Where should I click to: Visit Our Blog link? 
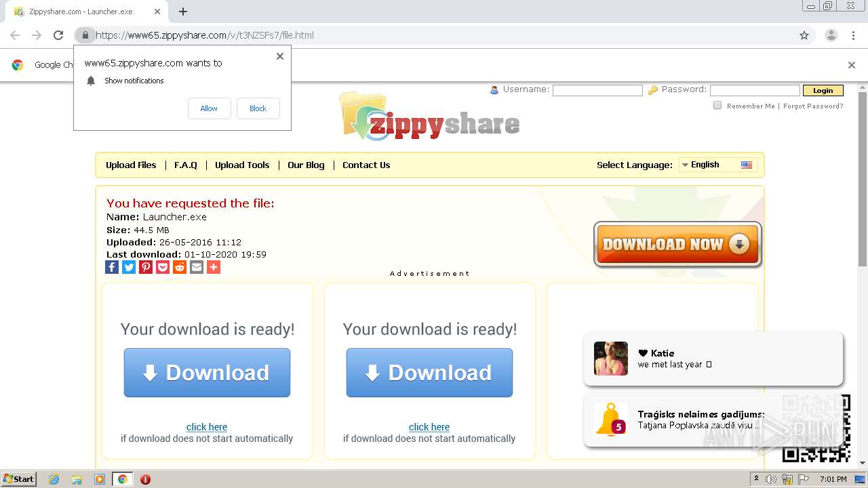tap(306, 165)
